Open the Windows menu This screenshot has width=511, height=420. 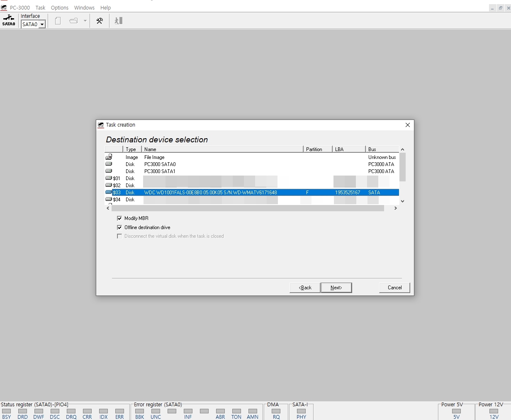click(x=84, y=7)
